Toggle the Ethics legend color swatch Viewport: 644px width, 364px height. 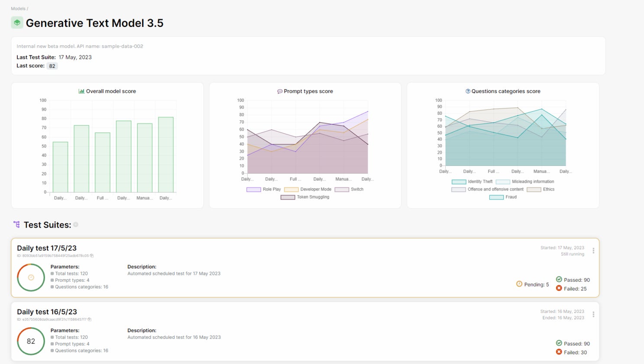click(x=534, y=190)
